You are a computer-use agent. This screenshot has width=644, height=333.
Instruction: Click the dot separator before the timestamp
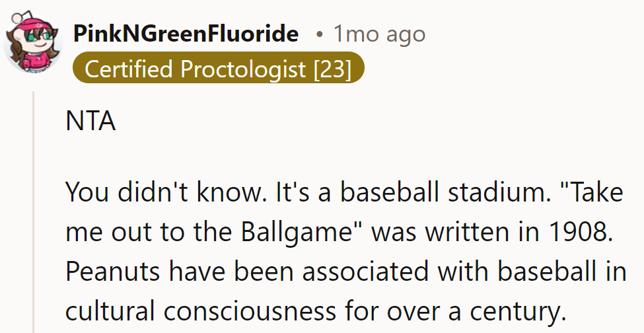pyautogui.click(x=319, y=34)
